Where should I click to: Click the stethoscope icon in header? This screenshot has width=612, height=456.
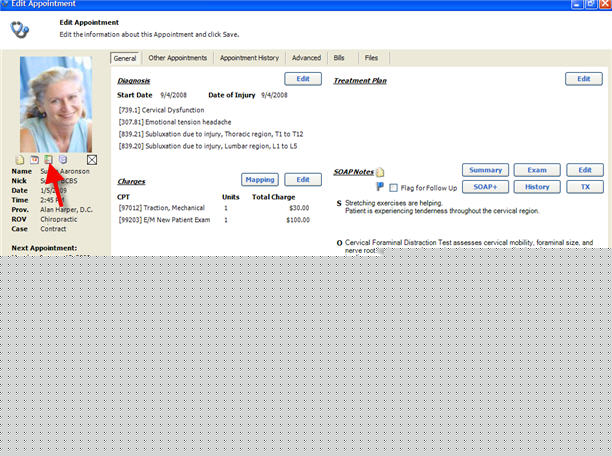20,30
